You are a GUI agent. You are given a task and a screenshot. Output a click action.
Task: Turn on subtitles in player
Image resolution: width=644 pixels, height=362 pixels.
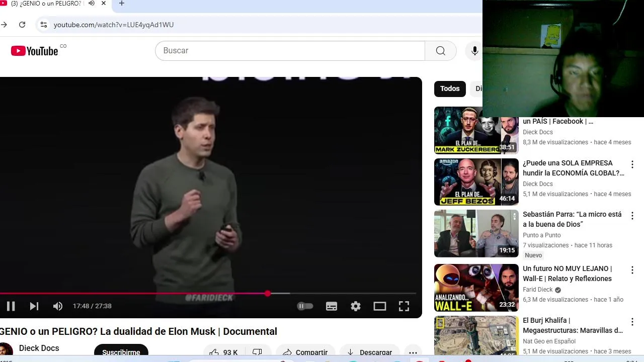(x=332, y=306)
